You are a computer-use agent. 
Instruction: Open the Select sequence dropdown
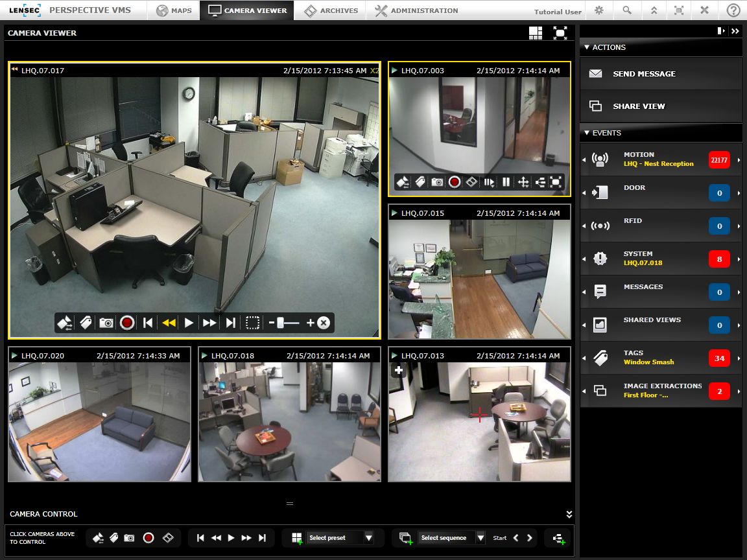(480, 538)
